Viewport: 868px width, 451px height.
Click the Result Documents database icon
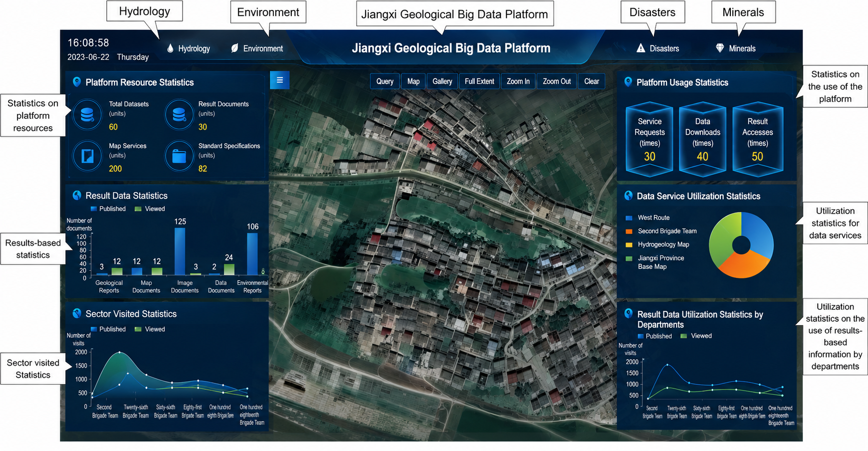179,115
